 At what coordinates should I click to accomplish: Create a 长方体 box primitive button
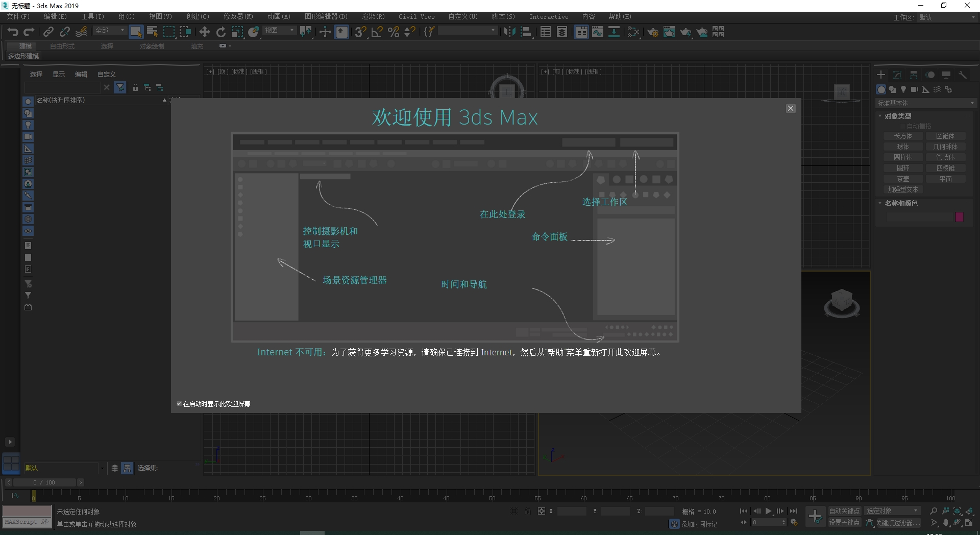(x=903, y=136)
